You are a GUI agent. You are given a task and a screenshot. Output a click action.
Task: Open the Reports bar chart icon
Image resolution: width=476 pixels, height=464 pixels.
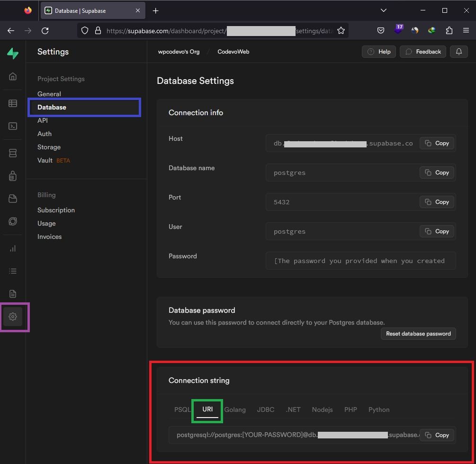13,248
